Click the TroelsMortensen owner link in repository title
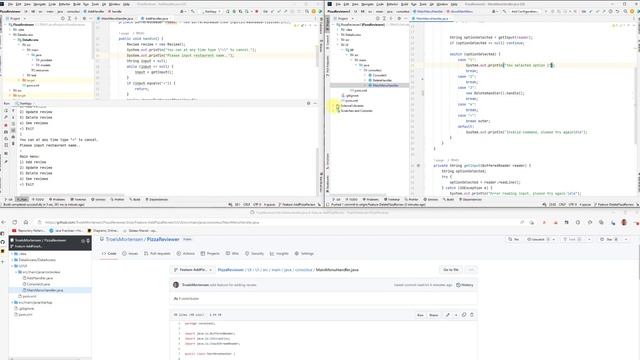Viewport: 640px width, 360px height. 124,239
